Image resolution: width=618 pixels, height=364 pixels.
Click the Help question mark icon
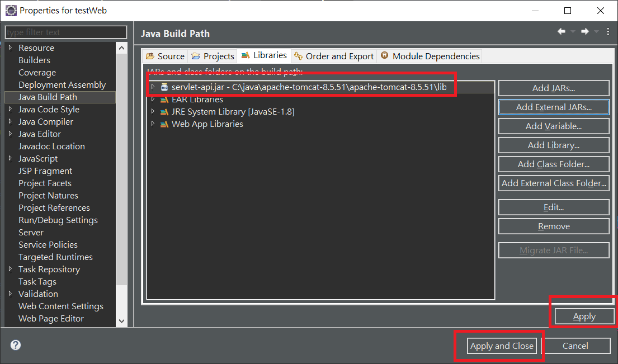[15, 345]
